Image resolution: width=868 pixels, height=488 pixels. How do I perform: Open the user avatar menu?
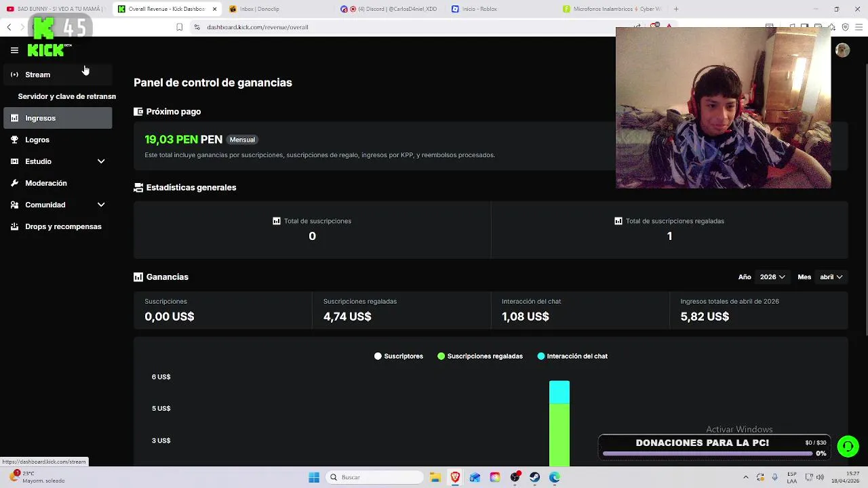tap(842, 50)
